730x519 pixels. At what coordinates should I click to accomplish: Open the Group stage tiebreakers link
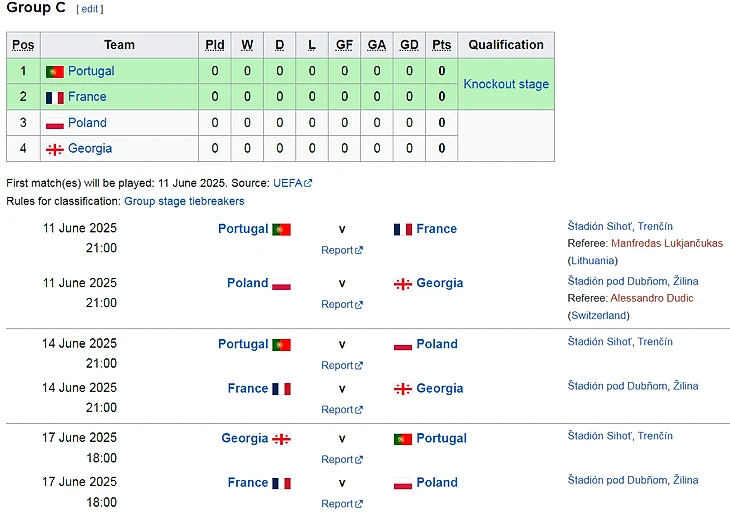(x=184, y=201)
